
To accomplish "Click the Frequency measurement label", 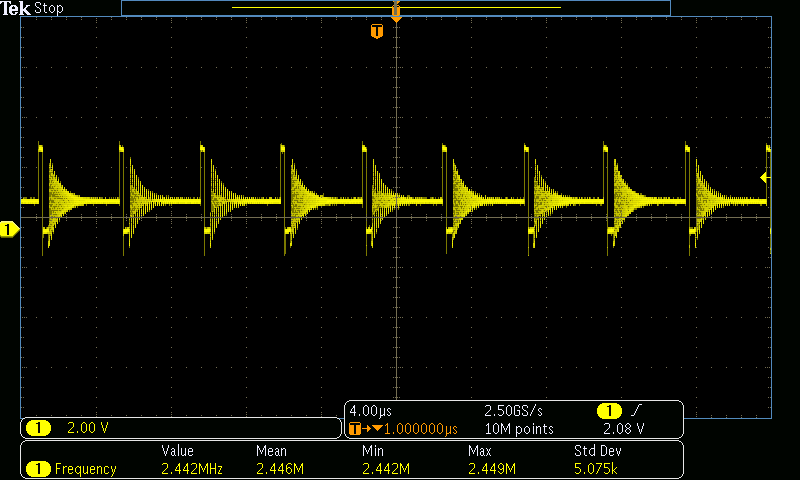I will coord(86,469).
